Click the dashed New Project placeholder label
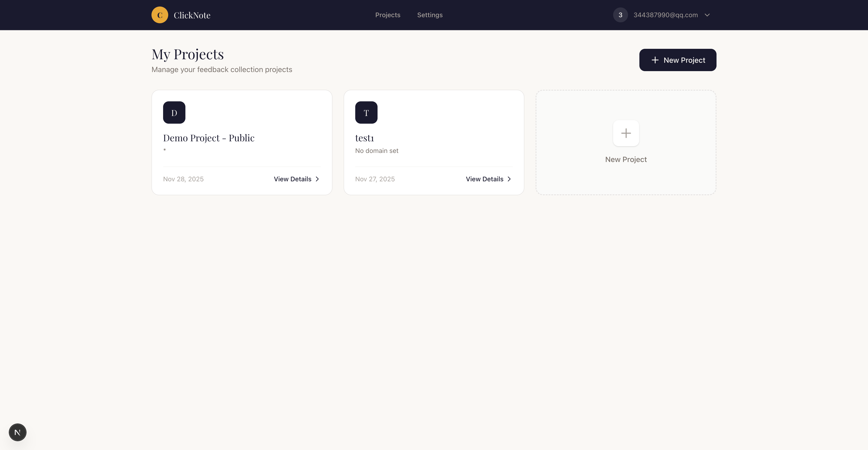The image size is (868, 450). (626, 159)
